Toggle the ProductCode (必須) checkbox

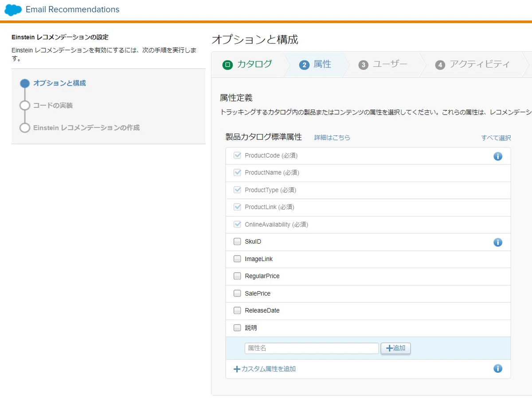237,155
